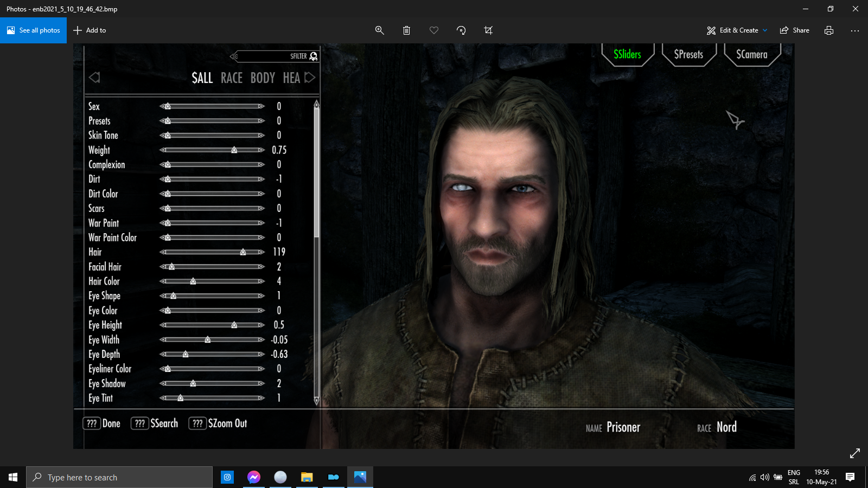
Task: Click the Dirt Color label
Action: [103, 194]
